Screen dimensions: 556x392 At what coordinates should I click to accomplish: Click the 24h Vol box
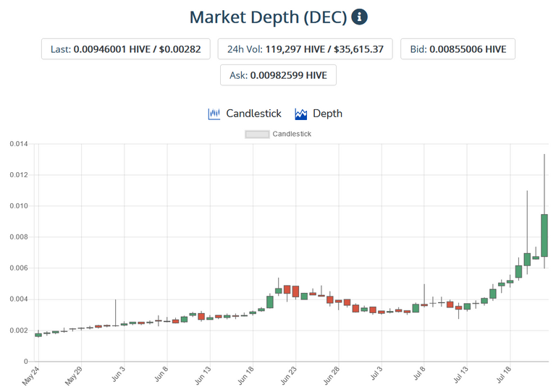[305, 49]
